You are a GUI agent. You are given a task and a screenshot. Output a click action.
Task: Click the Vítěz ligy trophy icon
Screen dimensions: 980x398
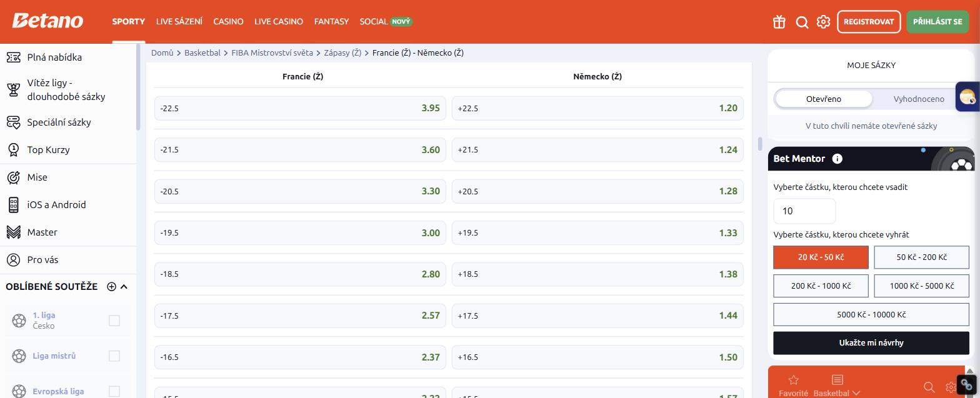[x=13, y=90]
